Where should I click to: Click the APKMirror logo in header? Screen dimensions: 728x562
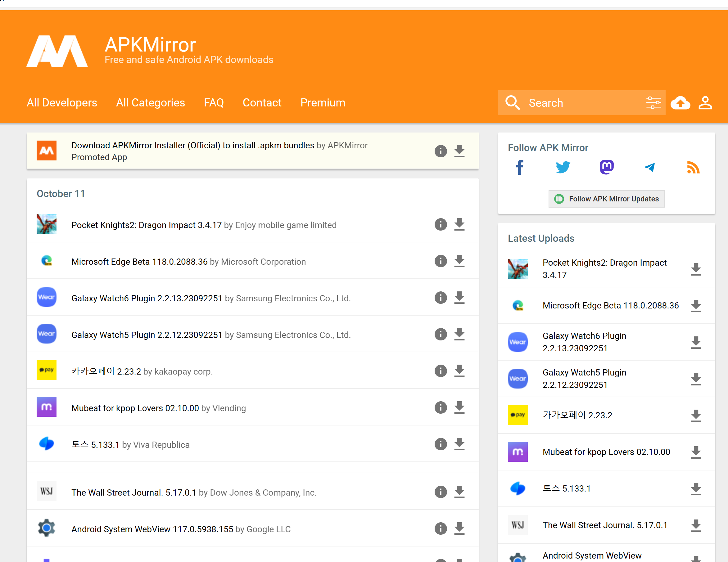click(57, 52)
